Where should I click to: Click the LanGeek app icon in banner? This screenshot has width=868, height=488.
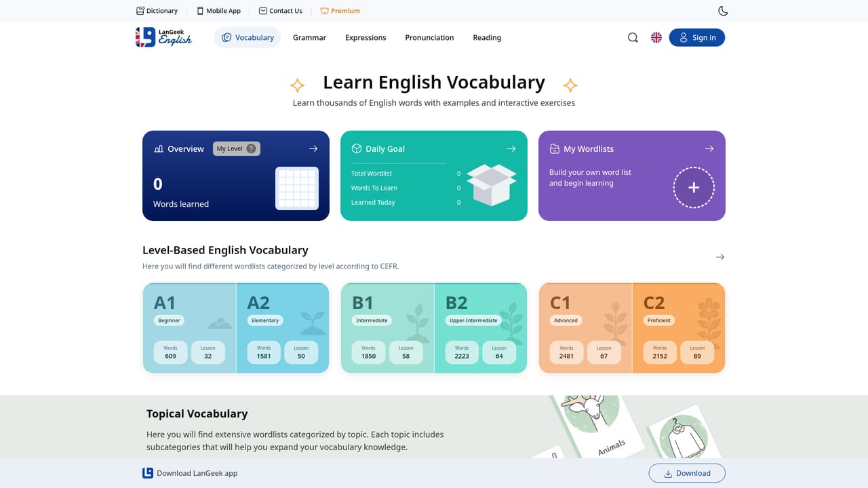point(148,473)
